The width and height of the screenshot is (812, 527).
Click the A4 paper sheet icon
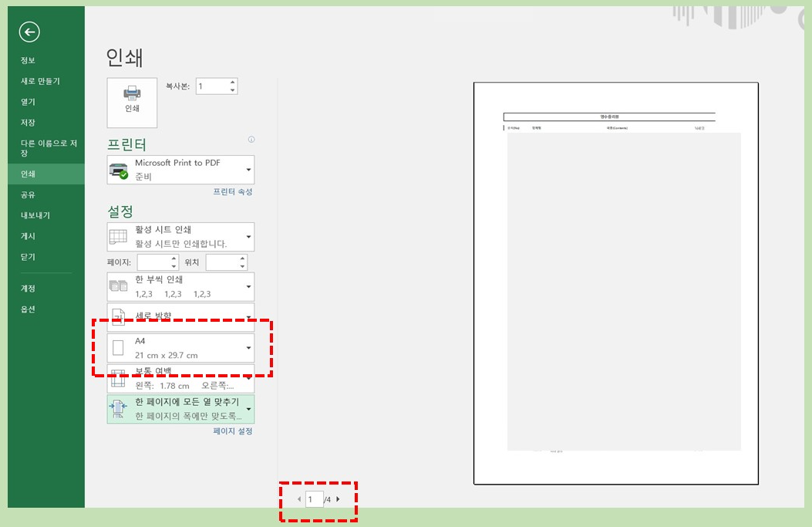(118, 348)
